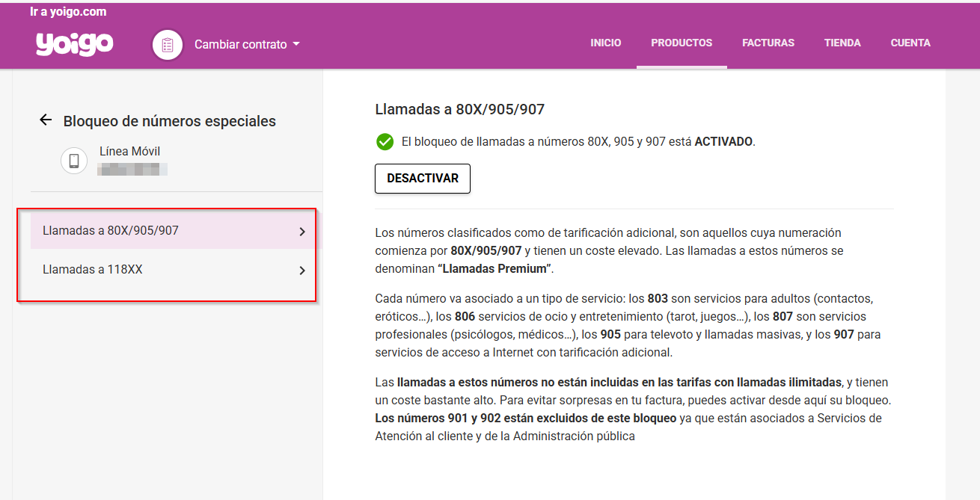Navigate to the CUENTA section
This screenshot has height=500, width=980.
tap(910, 43)
